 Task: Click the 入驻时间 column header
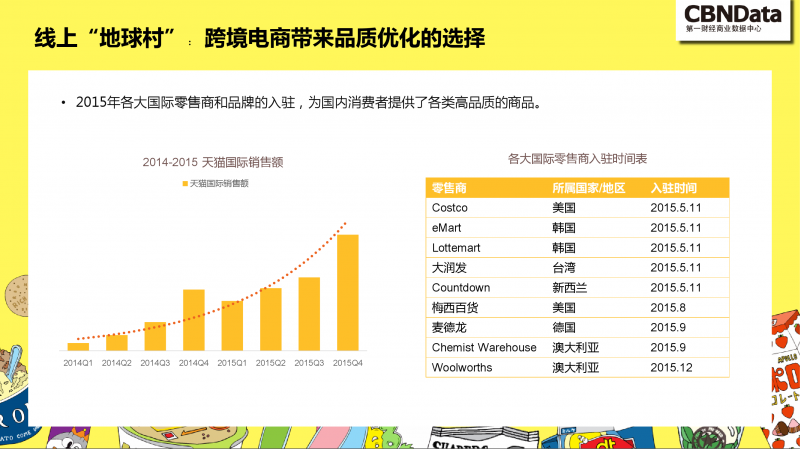[673, 188]
